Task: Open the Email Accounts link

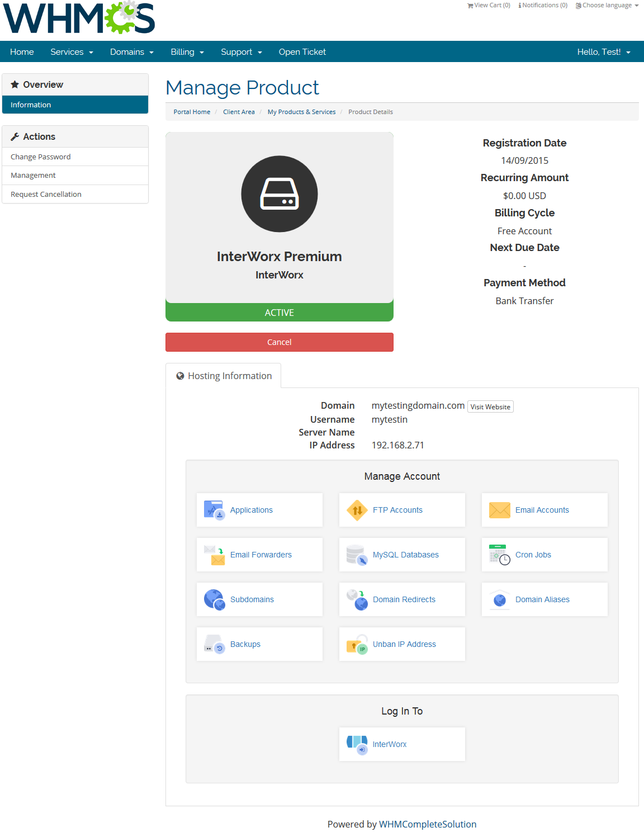Action: coord(542,510)
